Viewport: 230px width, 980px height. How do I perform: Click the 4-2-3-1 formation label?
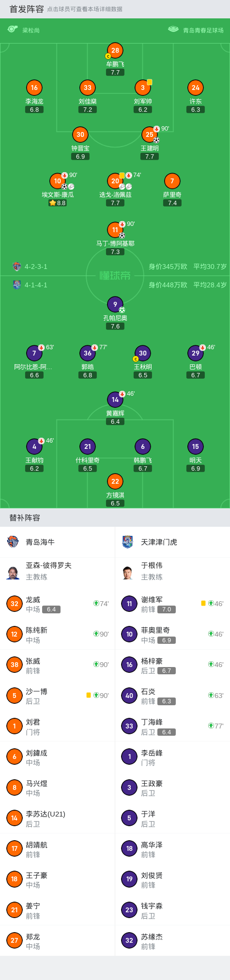coord(36,267)
